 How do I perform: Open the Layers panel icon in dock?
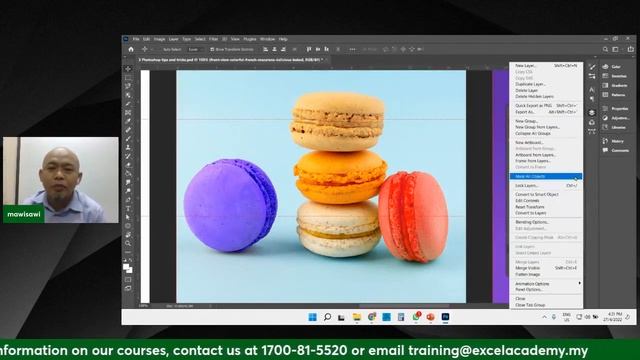(x=592, y=113)
